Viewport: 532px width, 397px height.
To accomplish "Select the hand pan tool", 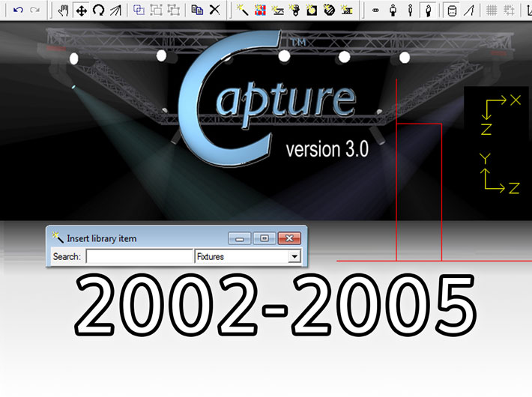I will click(x=63, y=10).
